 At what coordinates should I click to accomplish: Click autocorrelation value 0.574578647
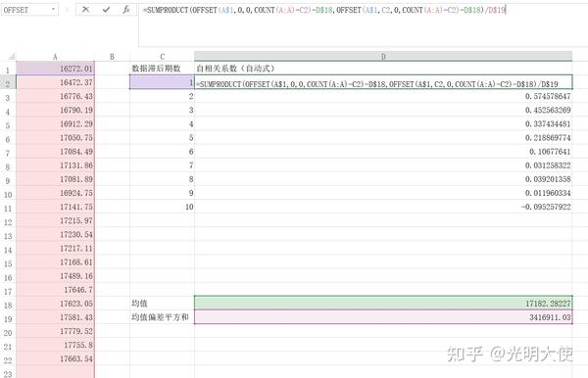tap(383, 96)
